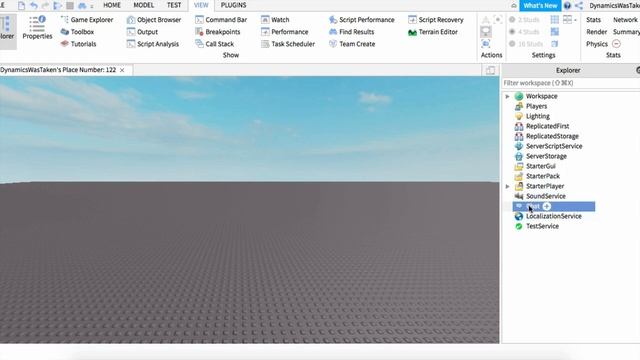Click the Render stats button
Screen dimensions: 640x360
597,32
